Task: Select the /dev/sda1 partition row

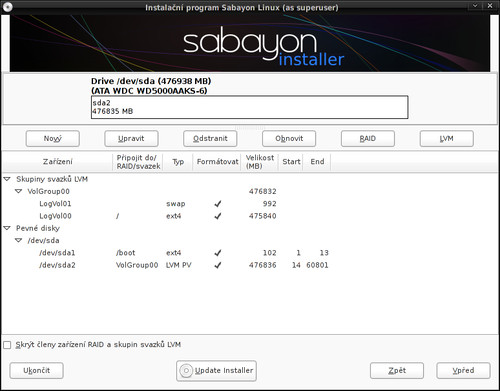Action: [x=250, y=253]
